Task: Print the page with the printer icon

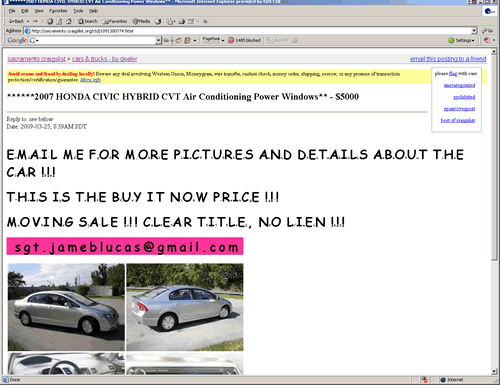Action: [x=182, y=21]
